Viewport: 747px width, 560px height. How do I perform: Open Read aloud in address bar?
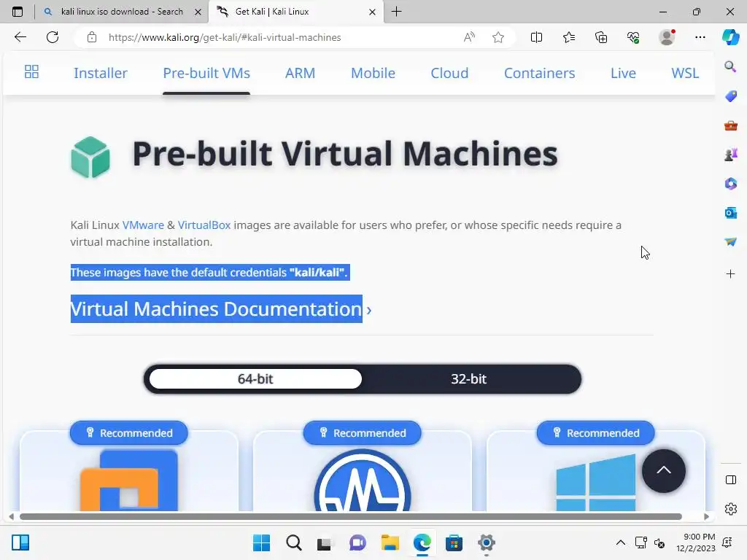[469, 37]
